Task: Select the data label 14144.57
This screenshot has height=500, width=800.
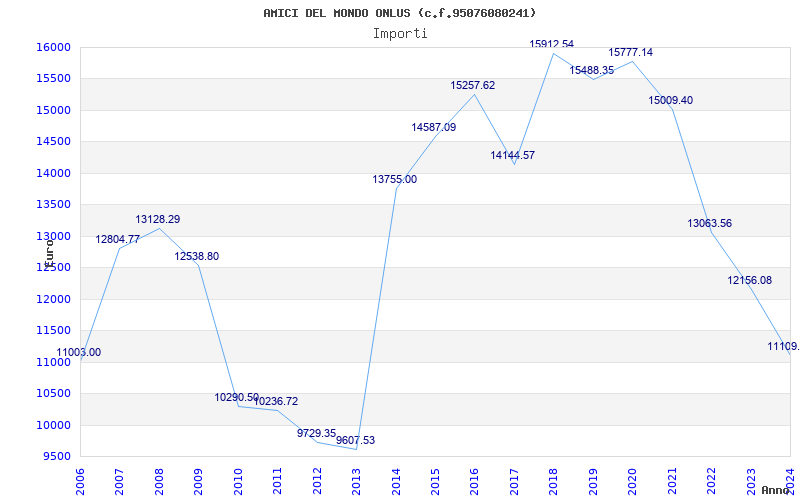Action: (x=513, y=155)
